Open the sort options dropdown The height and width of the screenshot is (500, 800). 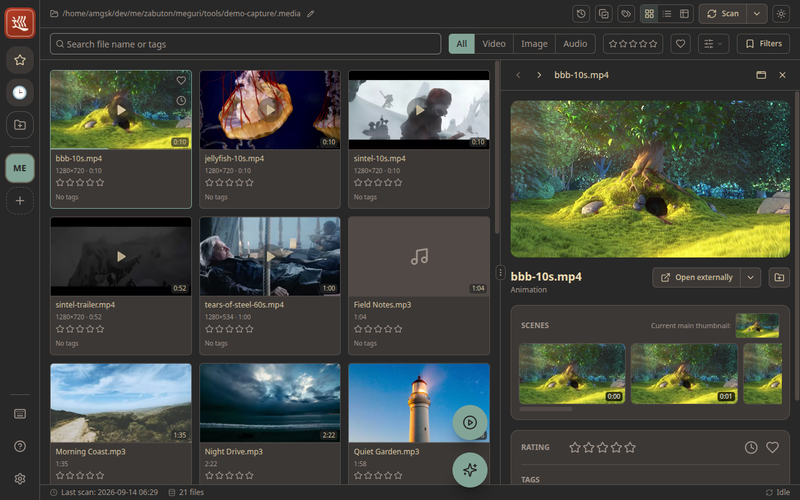click(x=713, y=44)
